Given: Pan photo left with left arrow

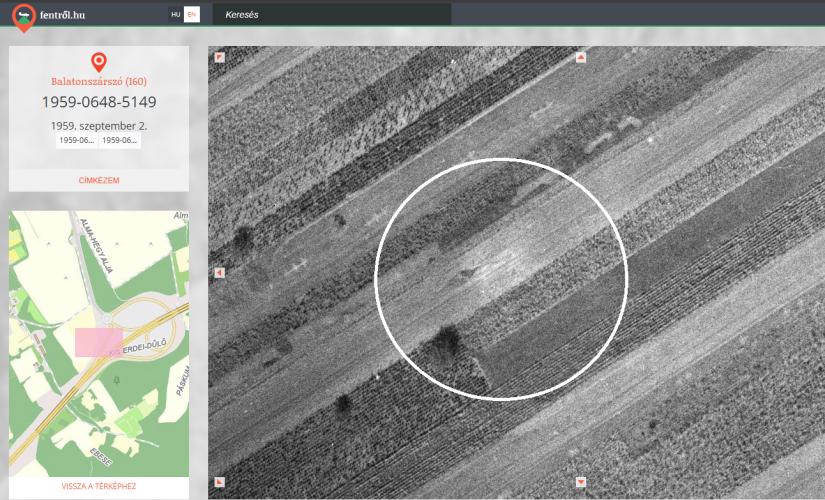Looking at the screenshot, I should pos(220,273).
